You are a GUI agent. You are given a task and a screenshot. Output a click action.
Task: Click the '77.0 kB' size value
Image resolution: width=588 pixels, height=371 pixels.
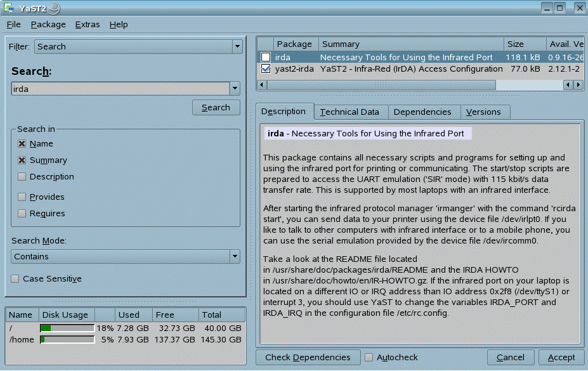click(x=525, y=69)
